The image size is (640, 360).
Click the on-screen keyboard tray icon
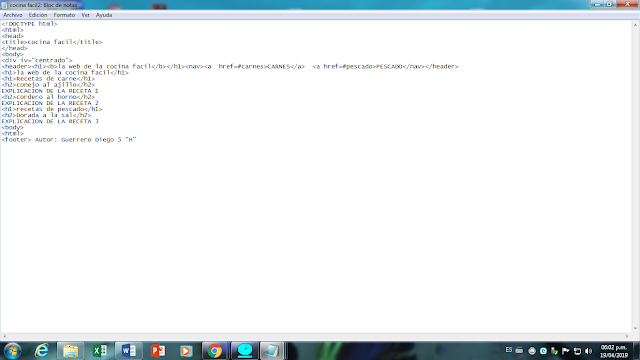click(x=519, y=350)
